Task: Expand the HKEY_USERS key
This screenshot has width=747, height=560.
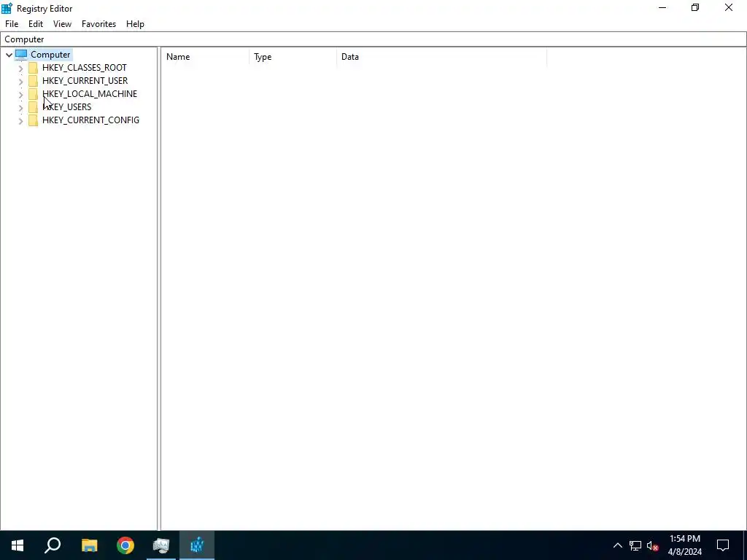Action: click(x=20, y=108)
